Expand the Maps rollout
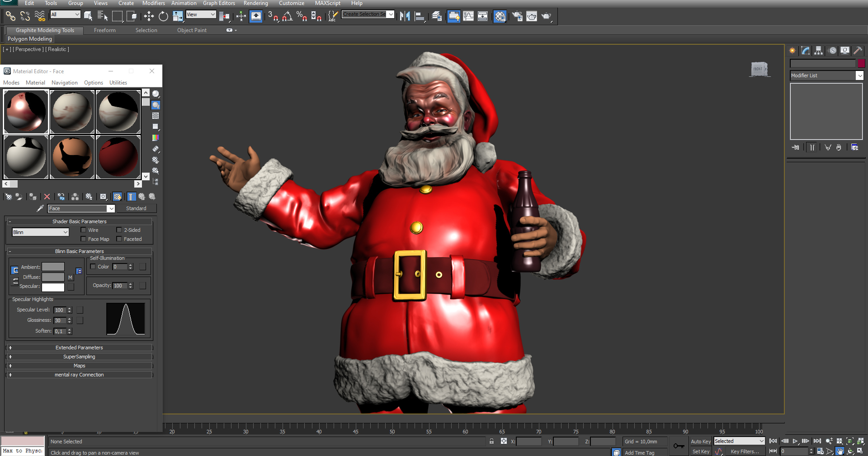This screenshot has height=456, width=868. click(x=79, y=366)
